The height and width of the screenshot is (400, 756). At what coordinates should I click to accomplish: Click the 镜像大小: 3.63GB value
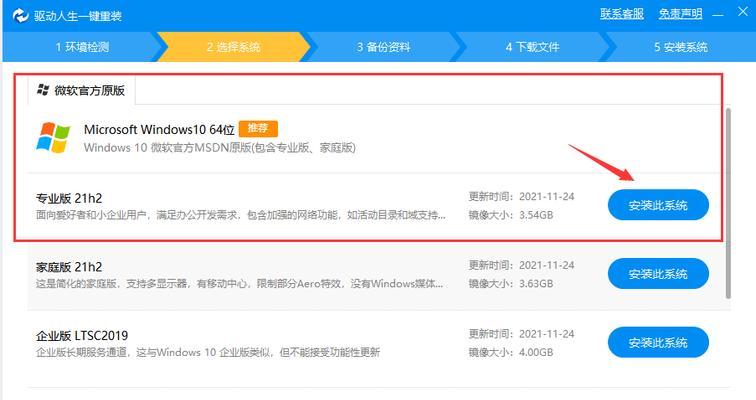coord(511,283)
